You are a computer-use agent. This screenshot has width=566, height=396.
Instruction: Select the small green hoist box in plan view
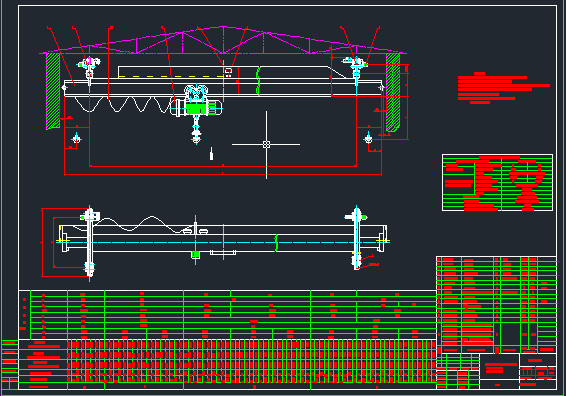195,254
